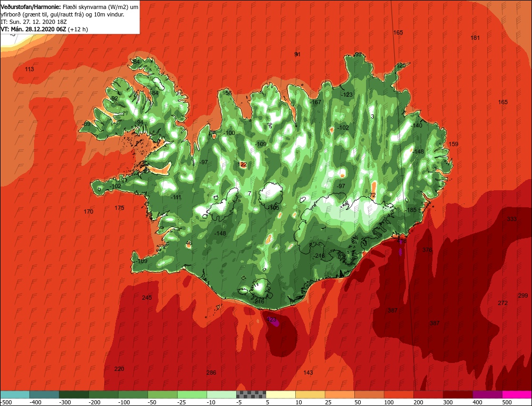
Task: Click the value 286 in the south sea
Action: (211, 373)
